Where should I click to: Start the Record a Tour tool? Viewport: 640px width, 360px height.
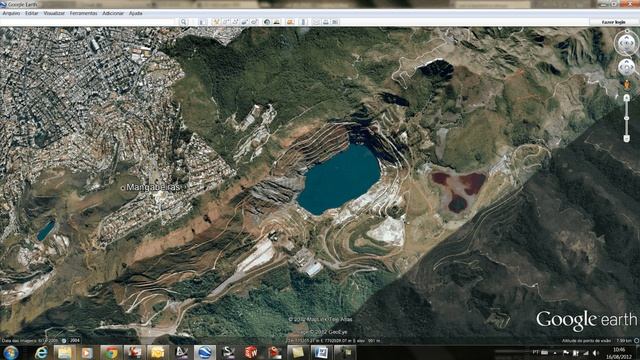tap(255, 22)
